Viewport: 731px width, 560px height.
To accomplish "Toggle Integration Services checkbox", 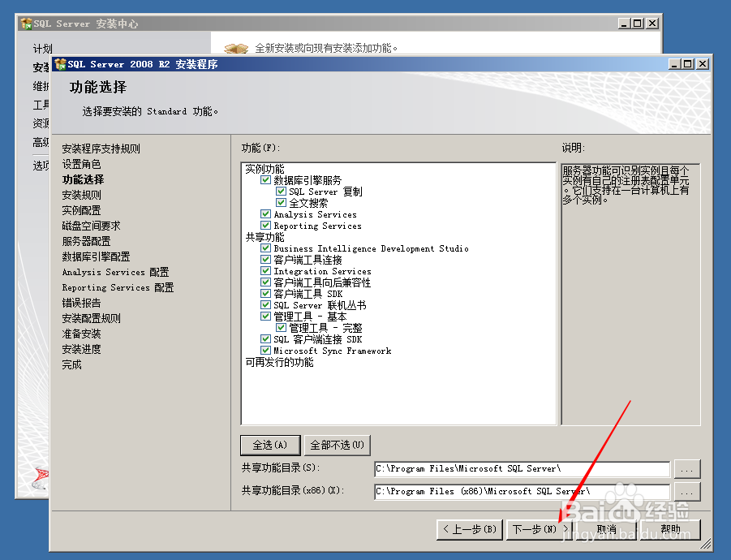I will click(x=266, y=271).
